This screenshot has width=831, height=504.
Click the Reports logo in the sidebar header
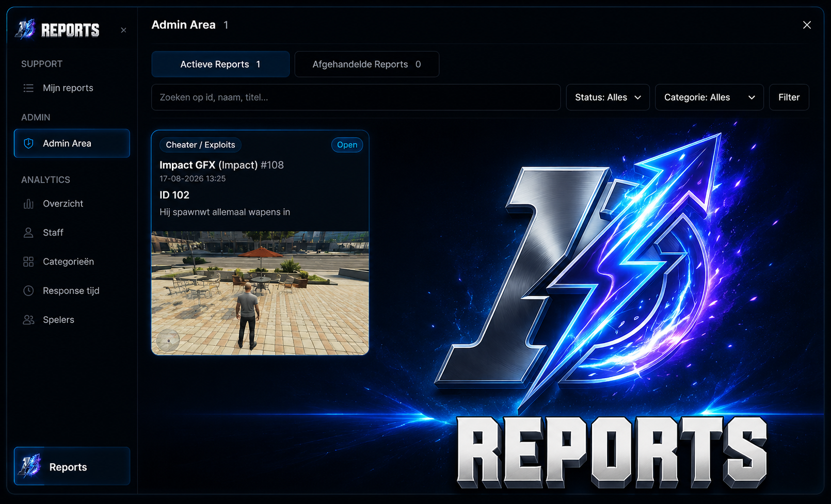click(x=57, y=29)
